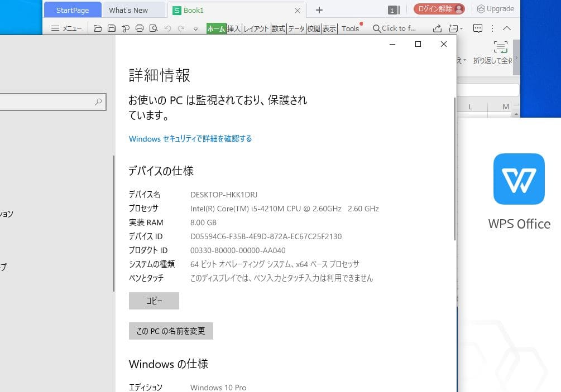
Task: Open the calendar-style dropdown icon in WPS toolbar
Action: 455,28
